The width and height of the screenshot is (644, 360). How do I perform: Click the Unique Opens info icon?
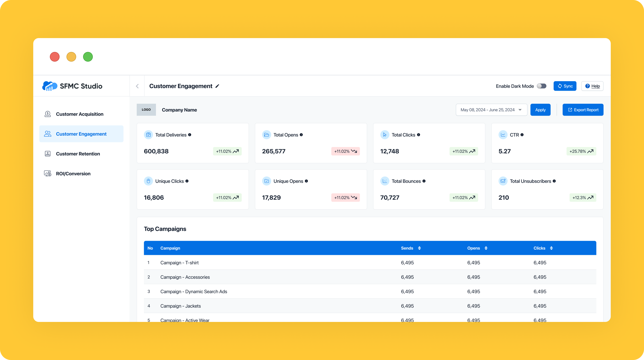(306, 181)
